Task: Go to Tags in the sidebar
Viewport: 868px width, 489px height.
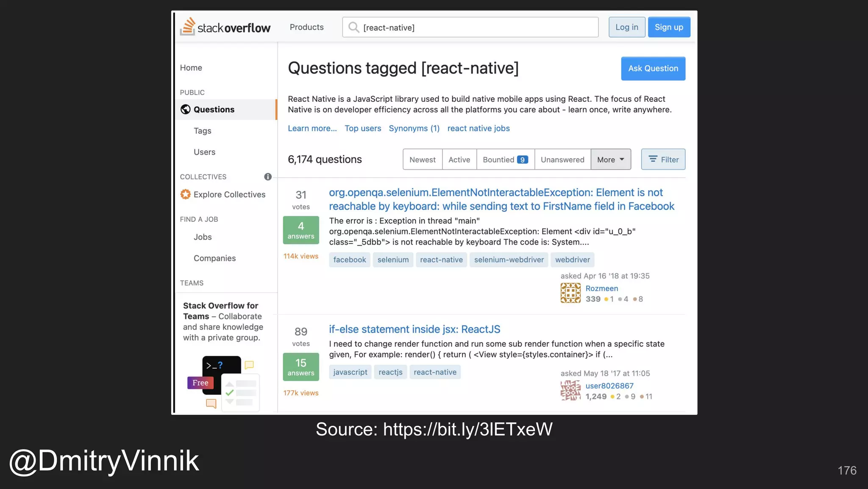Action: tap(202, 131)
